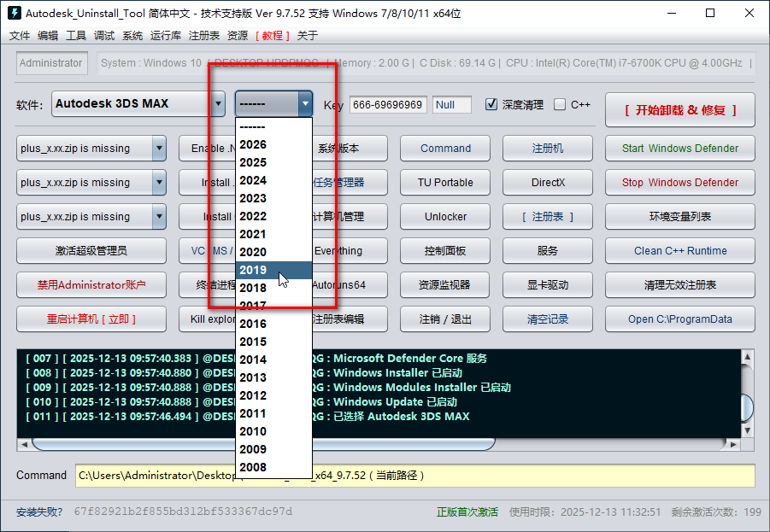Collapse the version year dropdown arrow
Image resolution: width=770 pixels, height=532 pixels.
pyautogui.click(x=305, y=103)
